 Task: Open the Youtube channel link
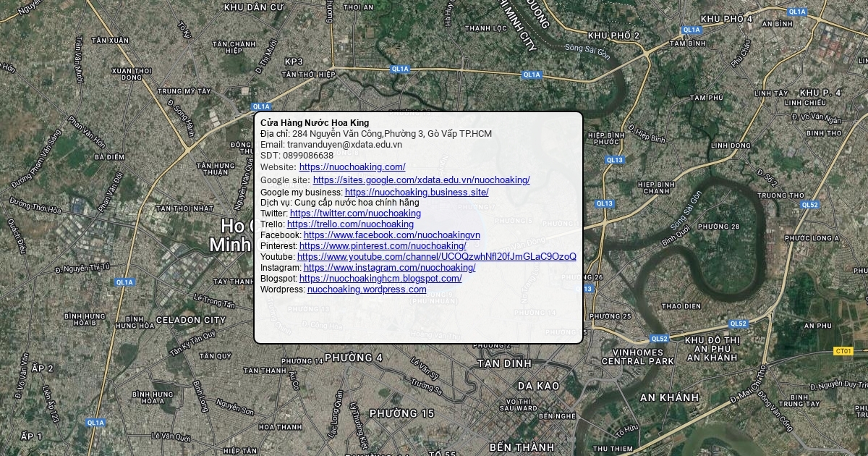[436, 257]
